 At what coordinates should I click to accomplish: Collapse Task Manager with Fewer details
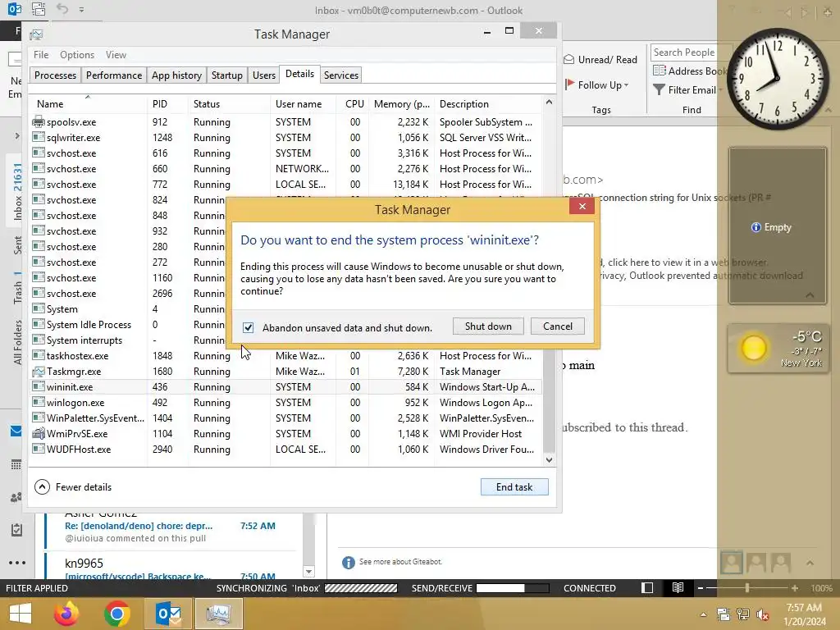tap(73, 487)
